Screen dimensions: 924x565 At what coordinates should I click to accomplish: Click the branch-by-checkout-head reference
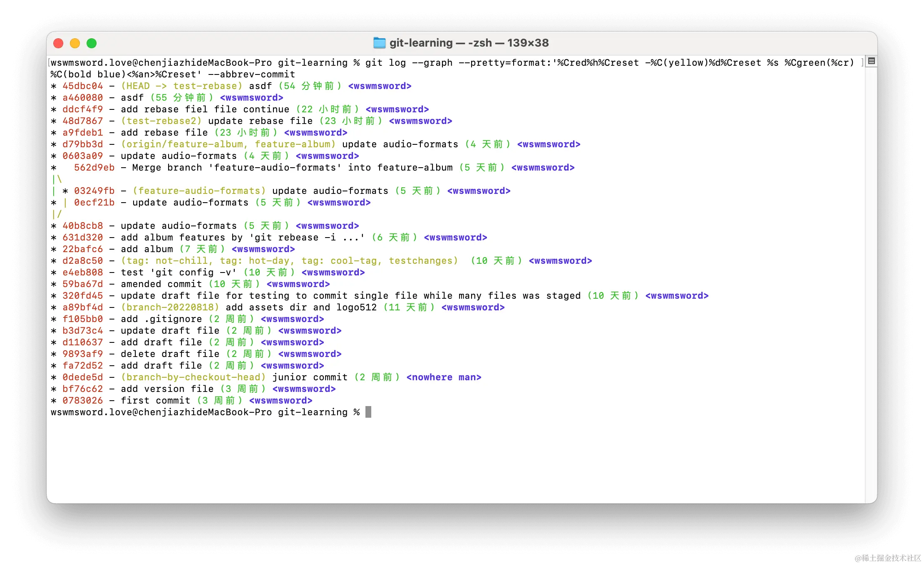pyautogui.click(x=193, y=377)
